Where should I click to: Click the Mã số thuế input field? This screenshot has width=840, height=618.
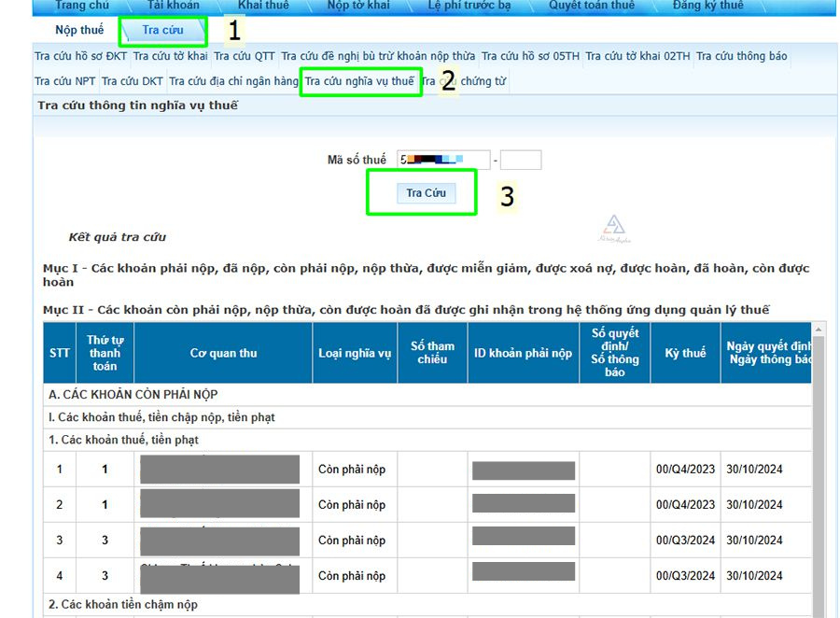(443, 161)
